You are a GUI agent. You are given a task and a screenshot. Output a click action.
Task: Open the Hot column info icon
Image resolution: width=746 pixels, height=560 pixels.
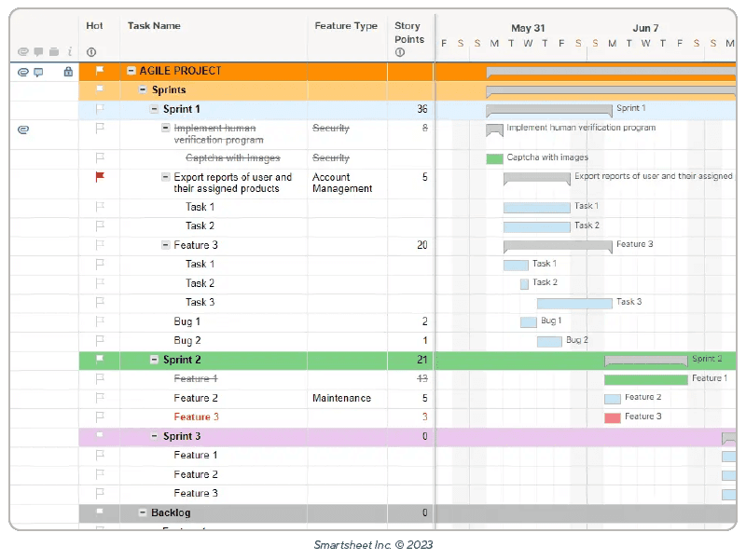[x=91, y=52]
